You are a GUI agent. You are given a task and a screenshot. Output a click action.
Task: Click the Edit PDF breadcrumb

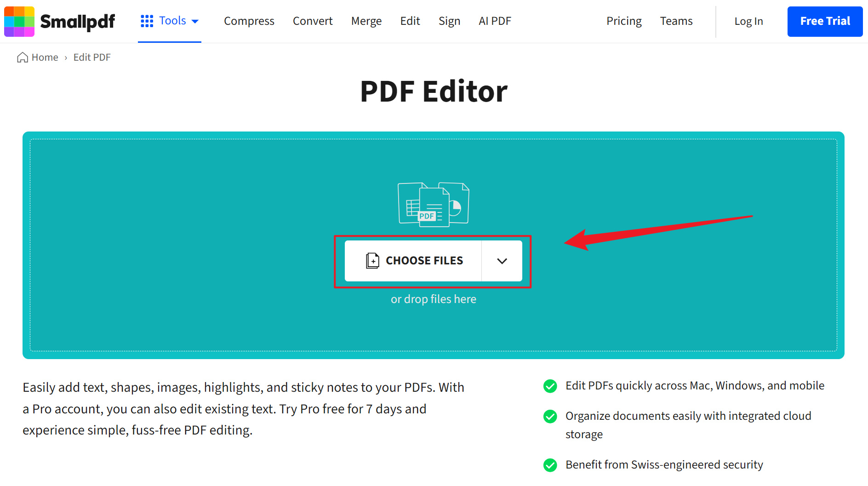pos(92,57)
